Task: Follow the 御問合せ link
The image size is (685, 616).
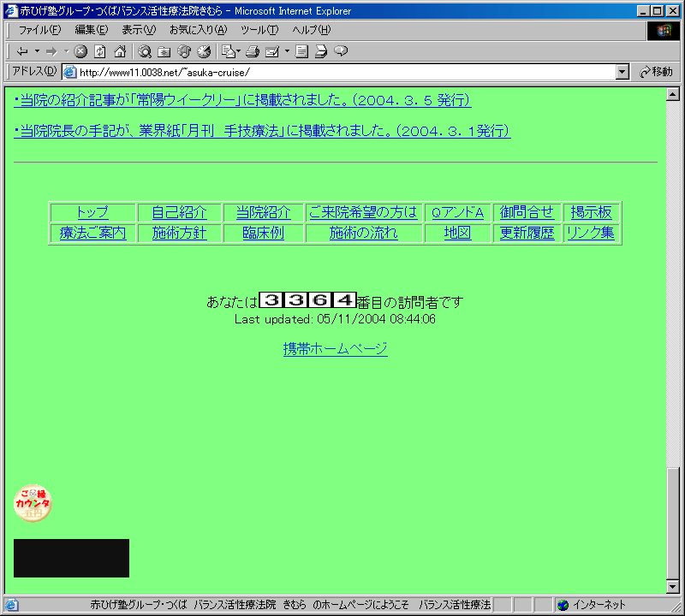Action: 527,213
